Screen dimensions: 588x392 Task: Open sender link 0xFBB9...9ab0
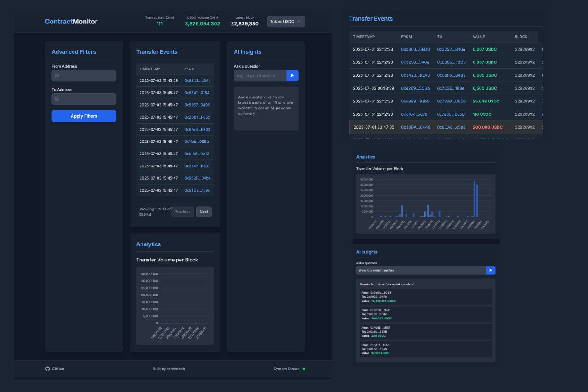coord(414,101)
